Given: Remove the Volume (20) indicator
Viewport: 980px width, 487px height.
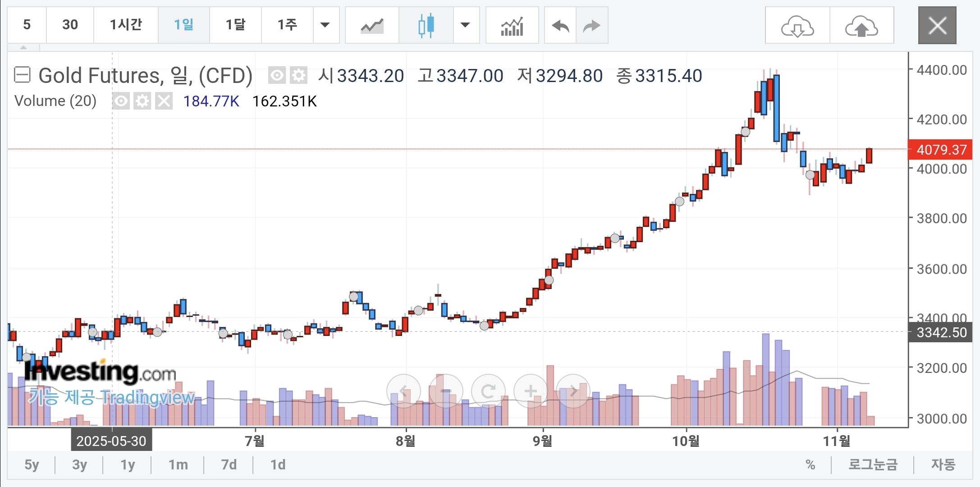Looking at the screenshot, I should coord(164,101).
